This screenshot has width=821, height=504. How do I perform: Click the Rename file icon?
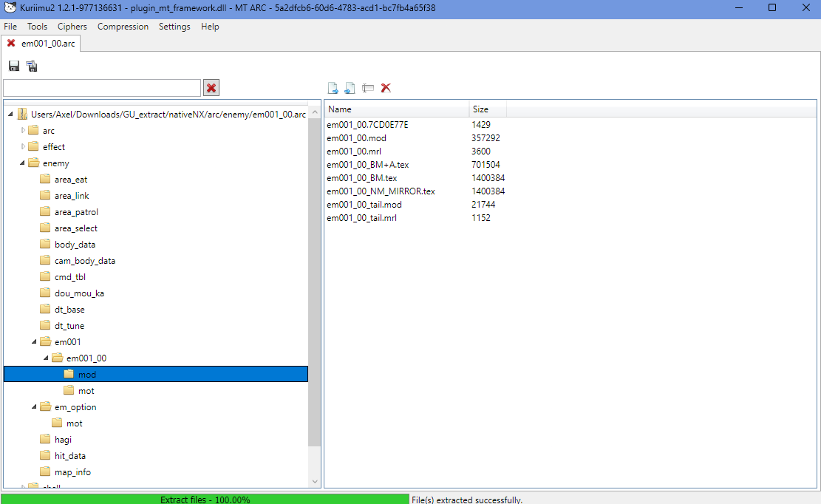click(368, 88)
